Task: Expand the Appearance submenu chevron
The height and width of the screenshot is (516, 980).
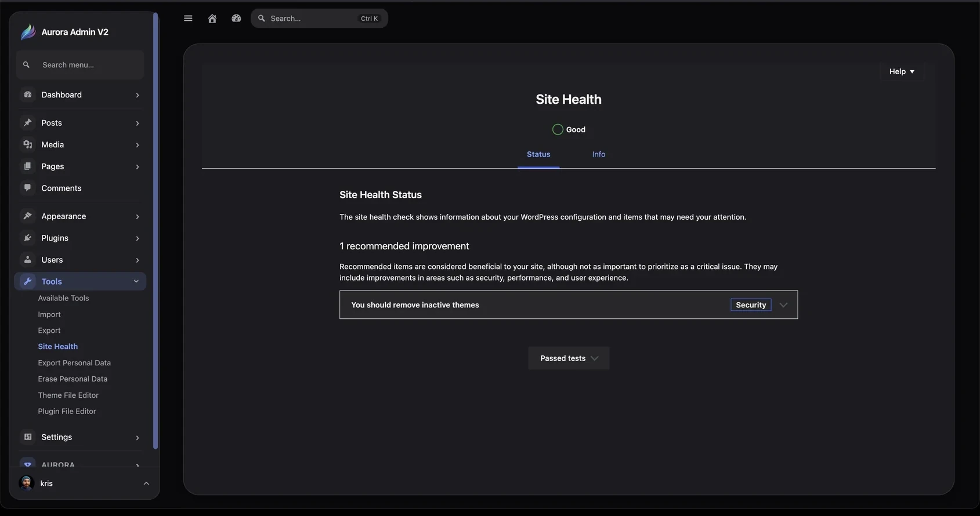Action: 138,217
